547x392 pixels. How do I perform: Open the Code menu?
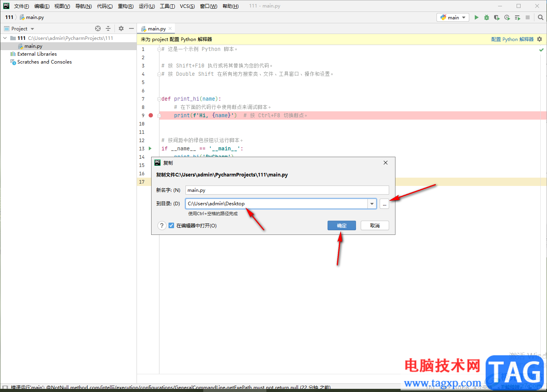[105, 6]
